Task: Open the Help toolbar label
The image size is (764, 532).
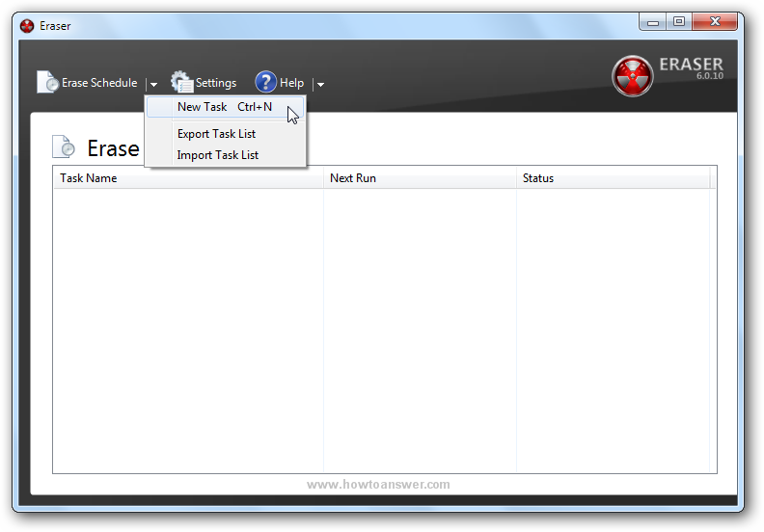Action: point(291,83)
